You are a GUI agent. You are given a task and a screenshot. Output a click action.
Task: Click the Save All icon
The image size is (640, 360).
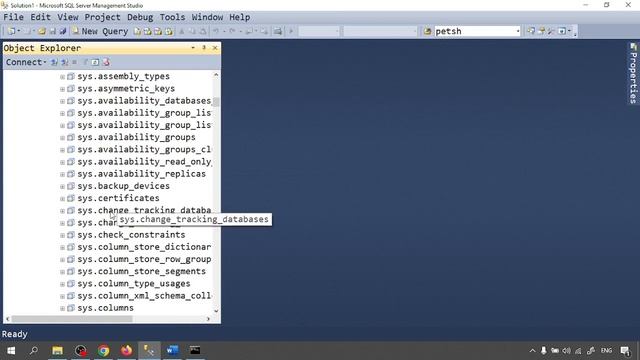point(63,31)
